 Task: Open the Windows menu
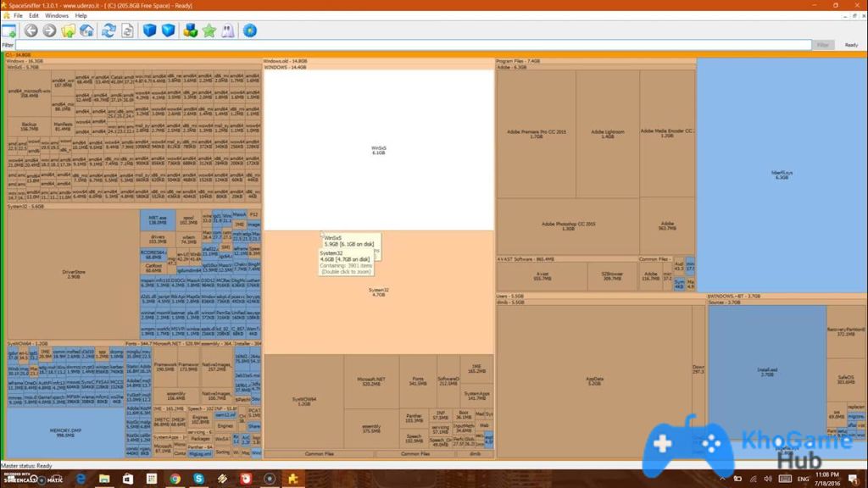coord(57,15)
